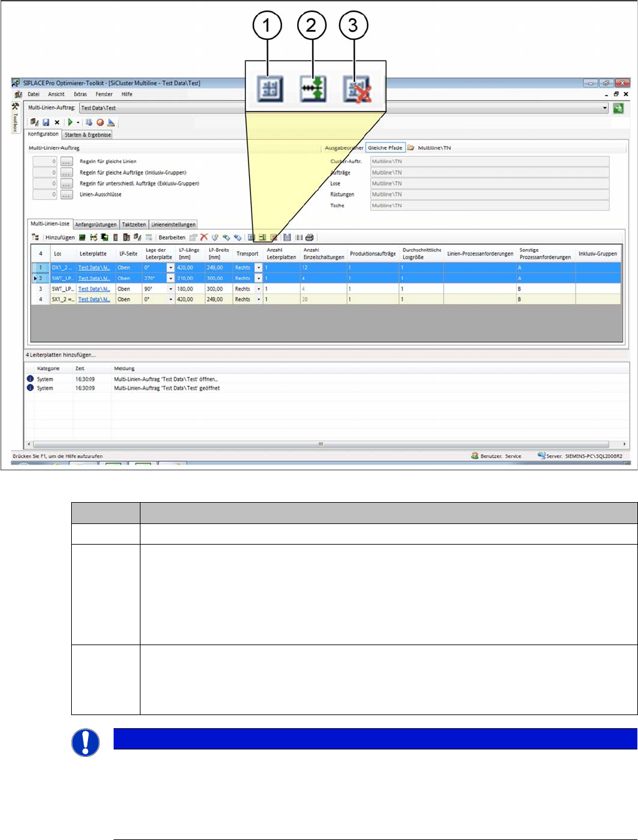Open the Ansicht menu
Viewport: 638px width, 840px height.
pos(56,94)
